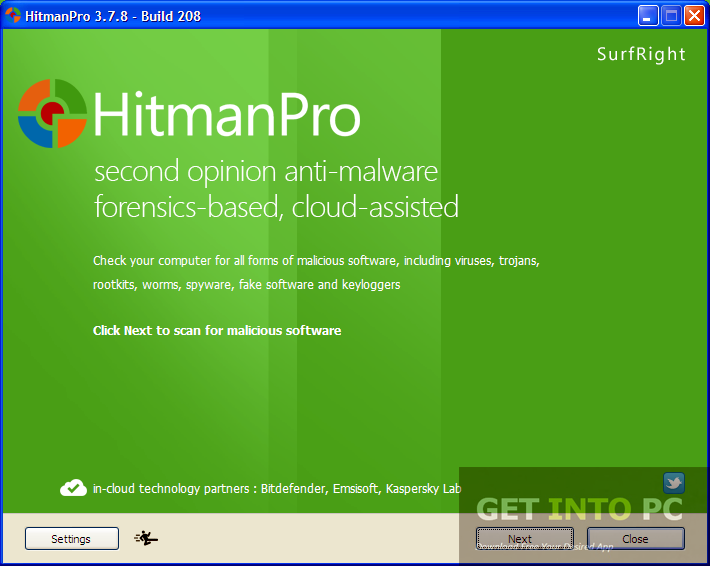Click 'second opinion anti-malware' tagline
Image resolution: width=710 pixels, height=566 pixels.
[266, 172]
